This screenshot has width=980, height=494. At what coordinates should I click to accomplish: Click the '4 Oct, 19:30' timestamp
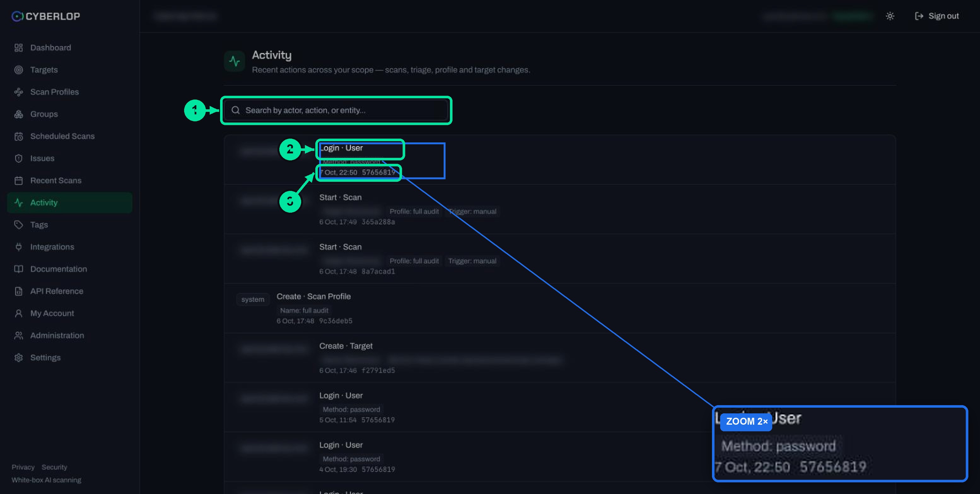(x=338, y=469)
